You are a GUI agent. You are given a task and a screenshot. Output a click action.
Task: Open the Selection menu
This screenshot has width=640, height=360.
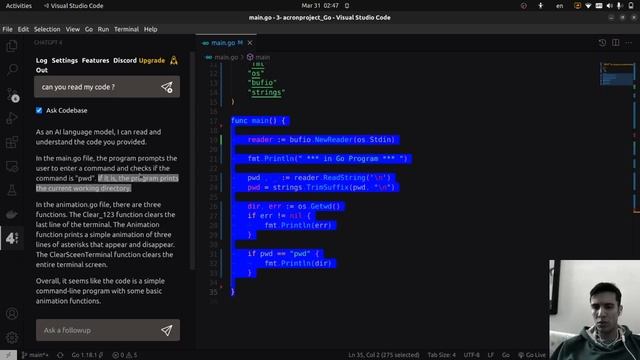pos(47,29)
